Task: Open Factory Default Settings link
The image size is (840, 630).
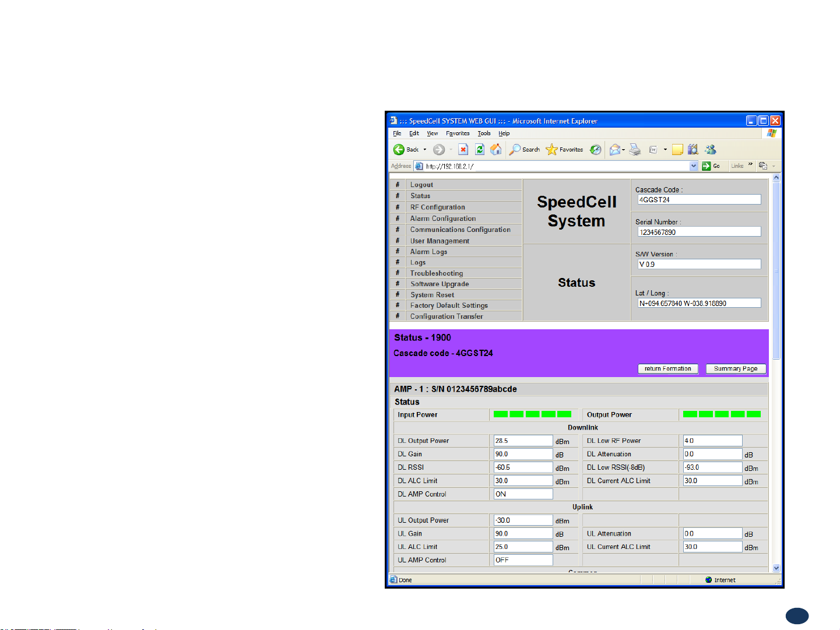Action: click(449, 305)
